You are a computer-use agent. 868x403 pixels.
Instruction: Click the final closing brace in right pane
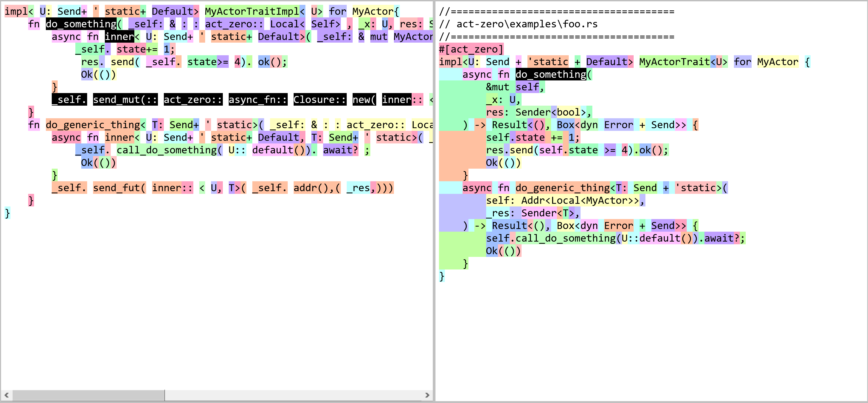click(442, 276)
